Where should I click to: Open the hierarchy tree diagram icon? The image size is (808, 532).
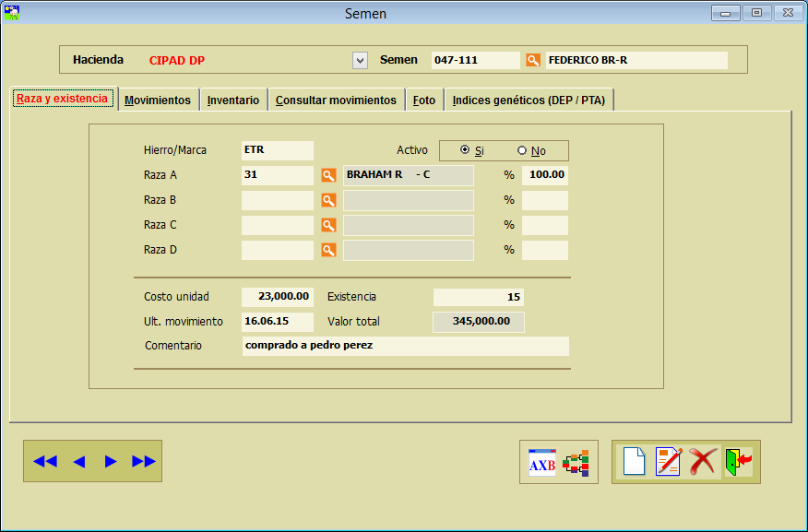[x=576, y=462]
